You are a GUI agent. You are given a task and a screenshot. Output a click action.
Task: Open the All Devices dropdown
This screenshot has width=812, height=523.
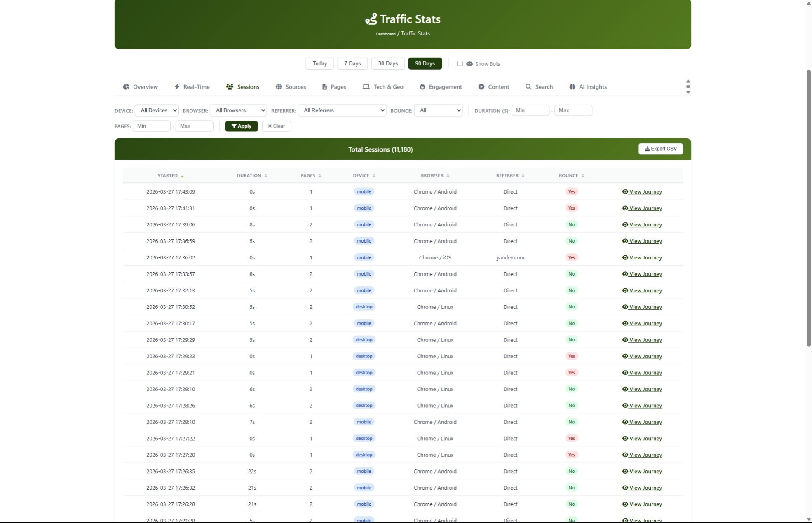pyautogui.click(x=157, y=110)
